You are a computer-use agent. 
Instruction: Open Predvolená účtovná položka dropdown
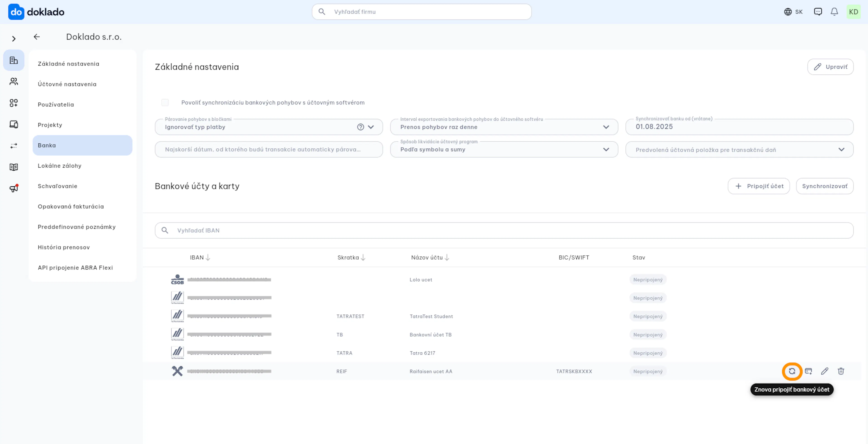click(x=739, y=149)
